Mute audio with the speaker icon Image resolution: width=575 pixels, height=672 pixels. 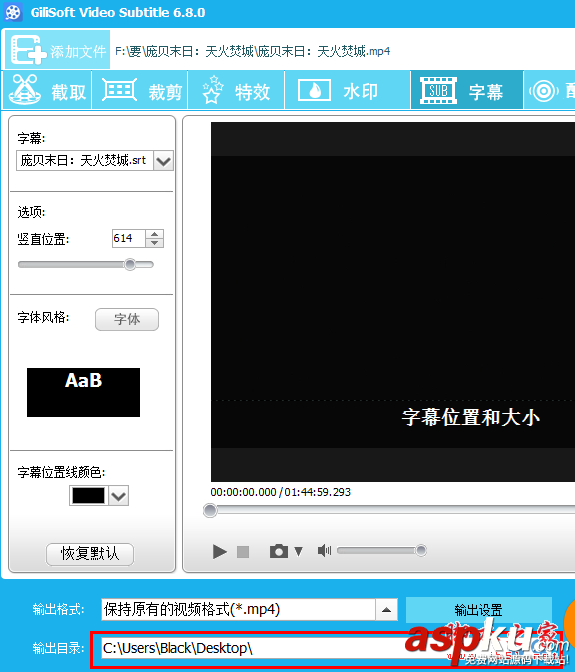(324, 550)
